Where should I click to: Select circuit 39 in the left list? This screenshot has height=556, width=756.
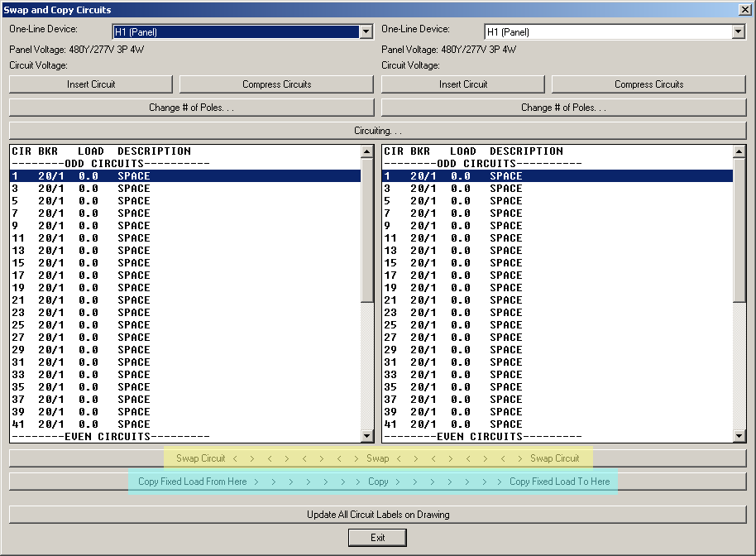tap(185, 412)
